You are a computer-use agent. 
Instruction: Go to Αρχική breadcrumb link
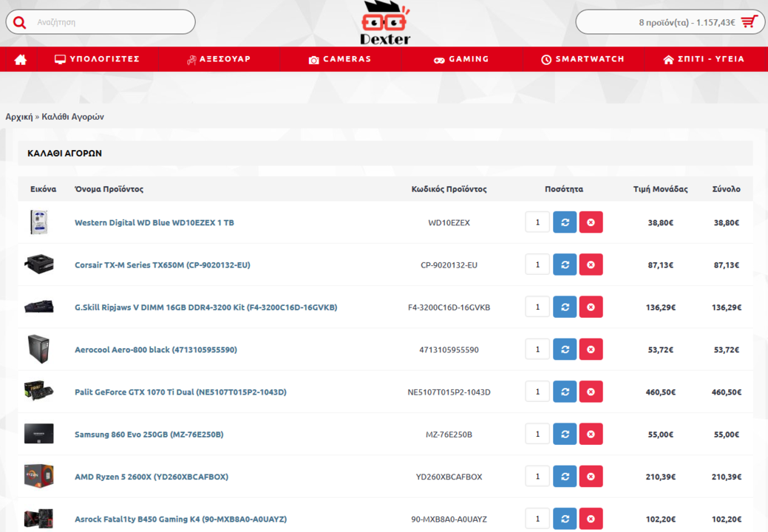tap(19, 117)
